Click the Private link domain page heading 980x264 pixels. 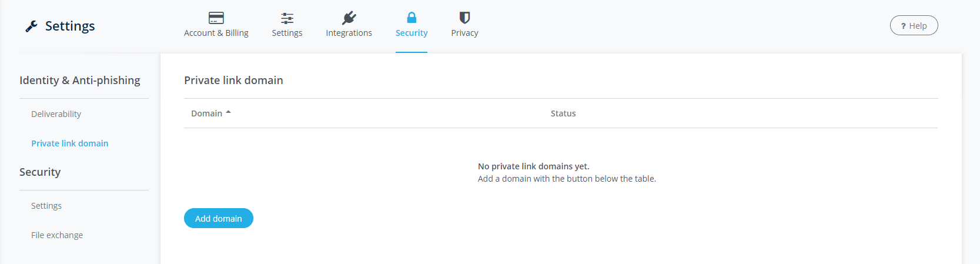233,80
